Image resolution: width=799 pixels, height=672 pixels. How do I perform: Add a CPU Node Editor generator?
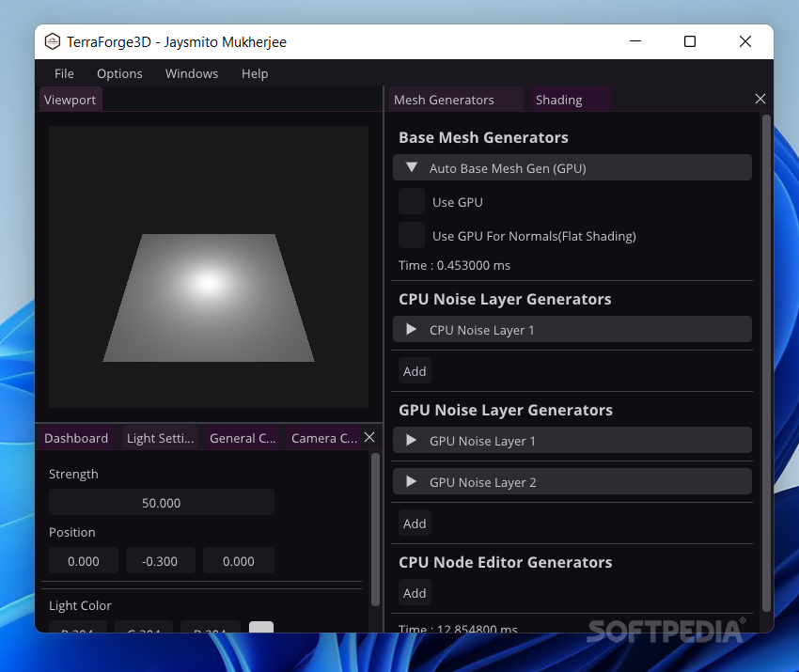coord(415,592)
